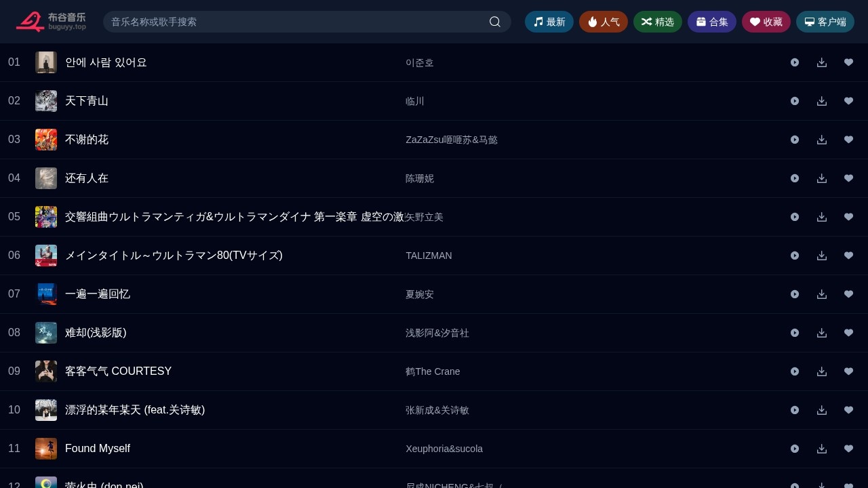
Task: Like the song Found Myself
Action: click(849, 449)
